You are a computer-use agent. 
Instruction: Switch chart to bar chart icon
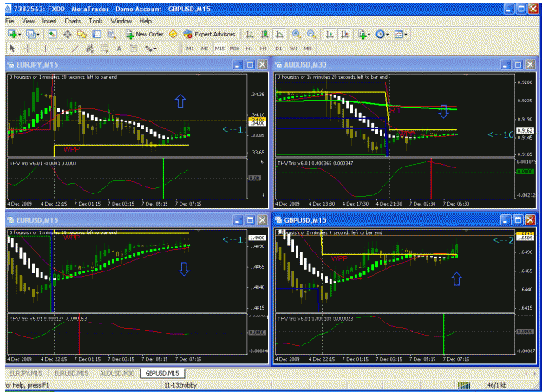click(250, 34)
